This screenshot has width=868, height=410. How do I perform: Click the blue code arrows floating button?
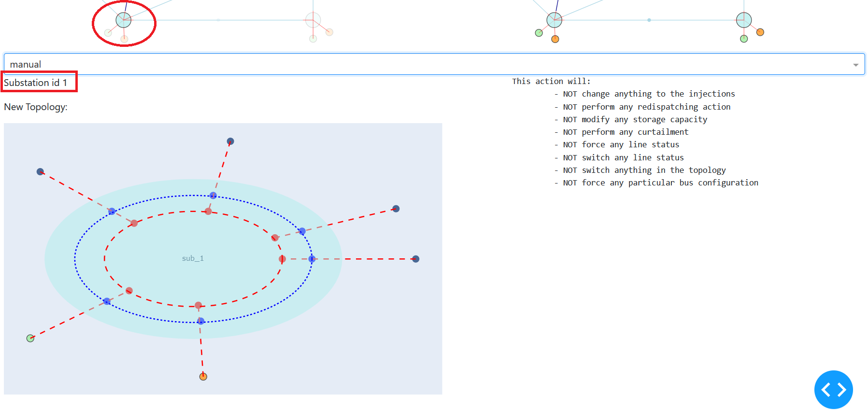click(833, 389)
